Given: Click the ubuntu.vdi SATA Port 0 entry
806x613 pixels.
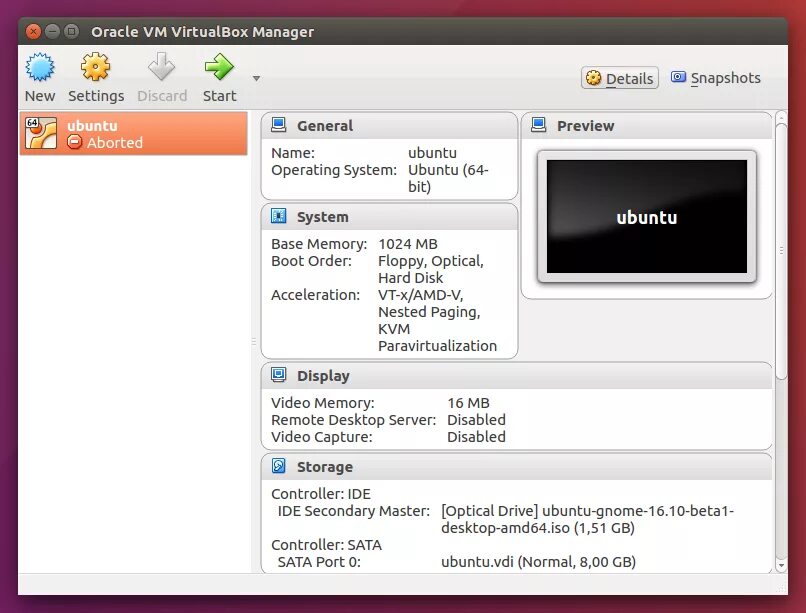Looking at the screenshot, I should pyautogui.click(x=538, y=562).
